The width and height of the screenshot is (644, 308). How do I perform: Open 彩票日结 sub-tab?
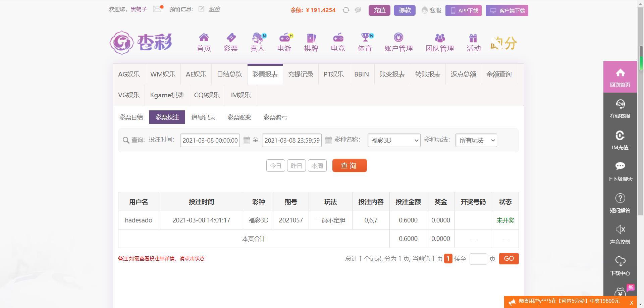pos(131,117)
